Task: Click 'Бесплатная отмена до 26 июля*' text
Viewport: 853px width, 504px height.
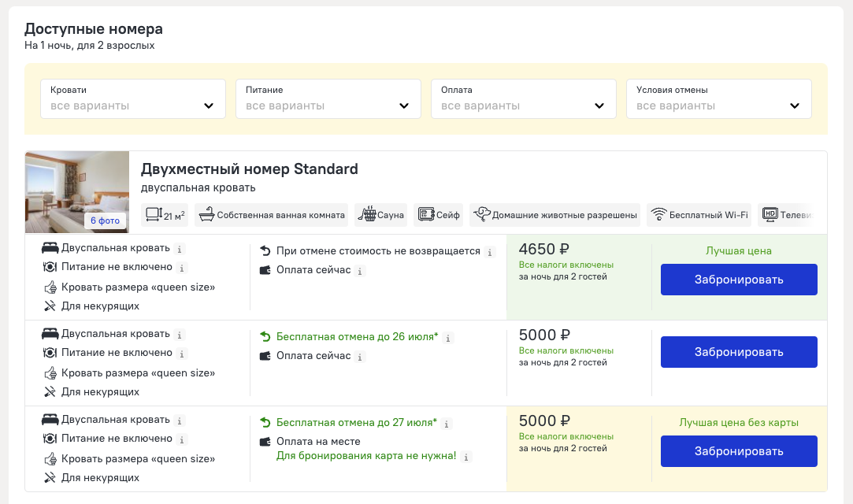Action: pyautogui.click(x=357, y=336)
